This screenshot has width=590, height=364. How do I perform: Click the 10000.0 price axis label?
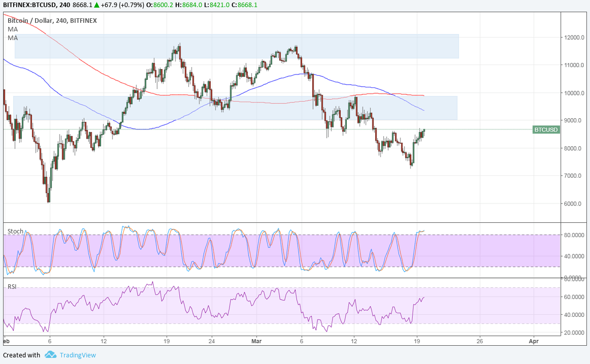(x=573, y=93)
